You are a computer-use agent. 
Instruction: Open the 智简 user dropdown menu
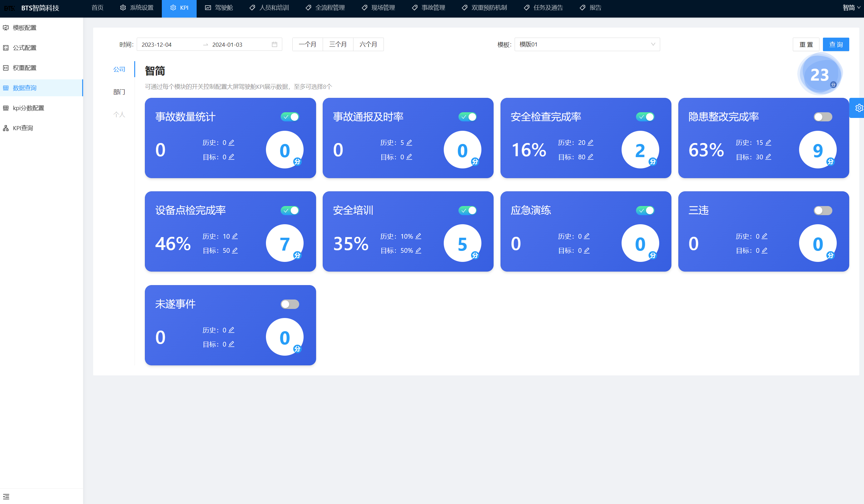click(x=851, y=8)
